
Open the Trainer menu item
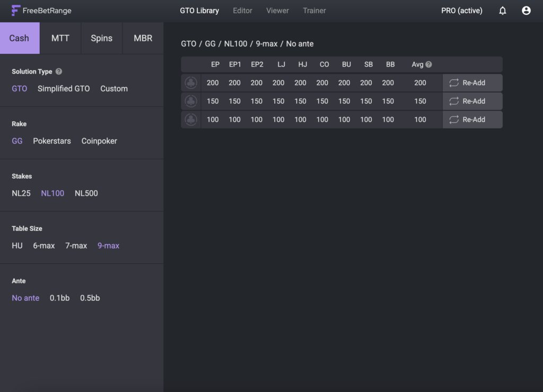click(314, 10)
